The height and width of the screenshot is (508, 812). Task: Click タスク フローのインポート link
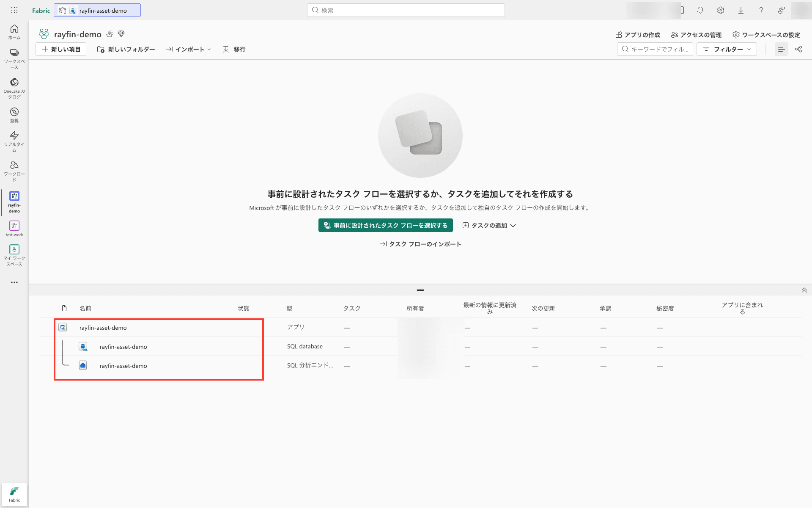pos(420,244)
